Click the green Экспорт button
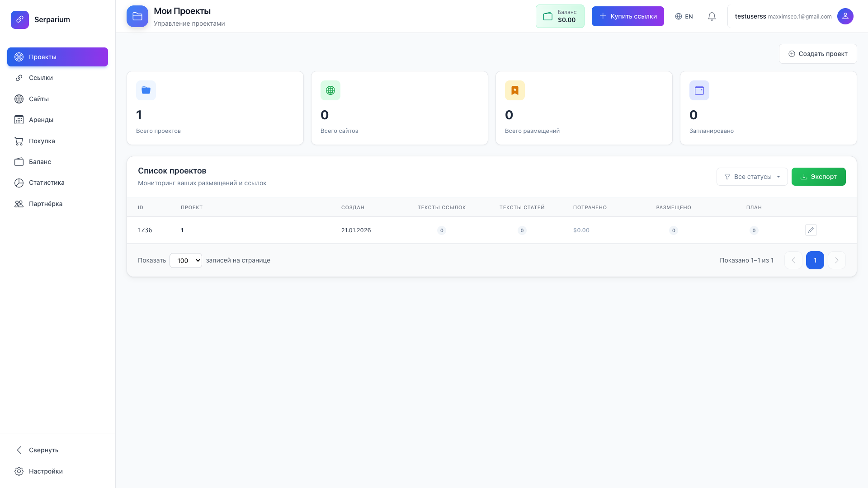Image resolution: width=868 pixels, height=488 pixels. [819, 177]
